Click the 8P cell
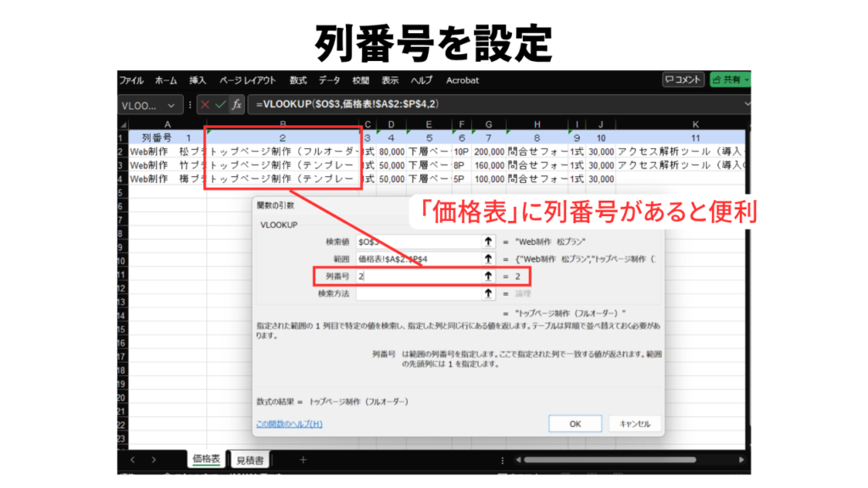 coord(461,165)
